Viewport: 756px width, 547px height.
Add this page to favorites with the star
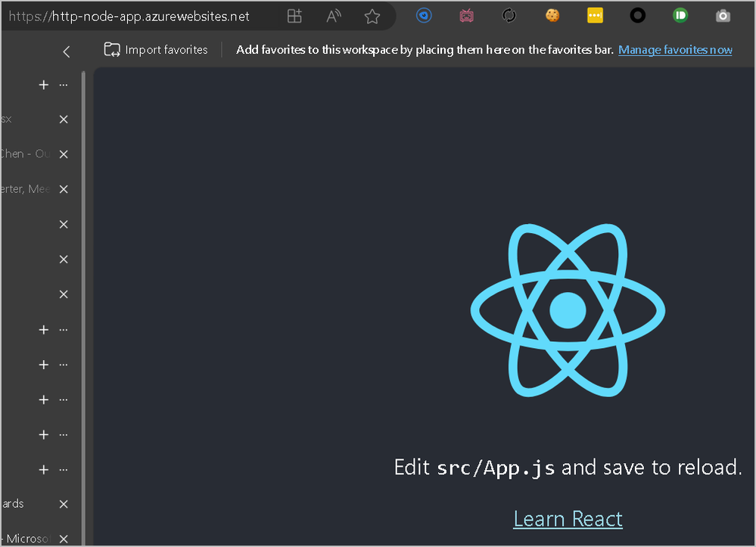pyautogui.click(x=372, y=17)
